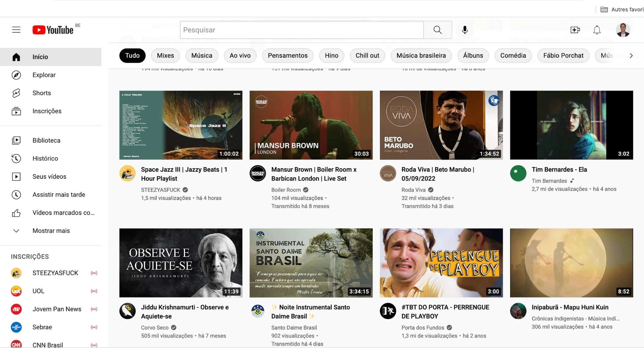Viewport: 644px width, 348px height.
Task: Open Tim Bernardes channel name link
Action: click(x=549, y=181)
